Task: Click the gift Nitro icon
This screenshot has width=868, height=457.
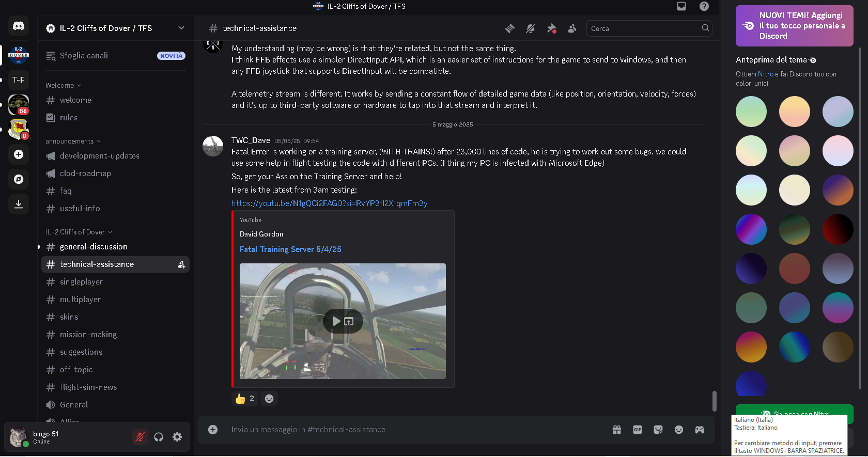Action: tap(617, 430)
